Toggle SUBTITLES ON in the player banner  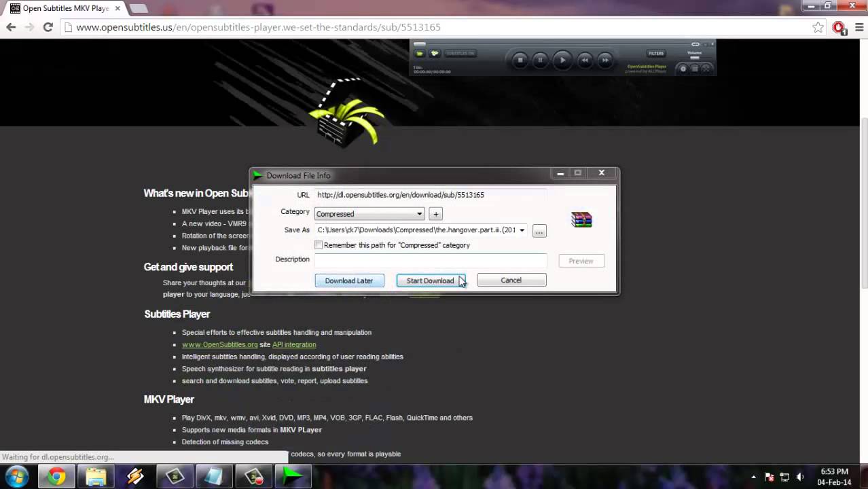pyautogui.click(x=460, y=53)
